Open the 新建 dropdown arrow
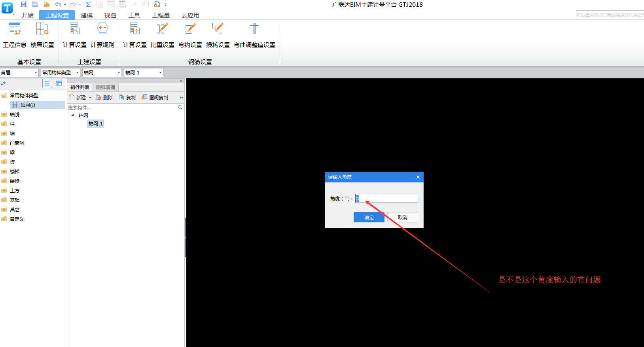 click(x=90, y=98)
